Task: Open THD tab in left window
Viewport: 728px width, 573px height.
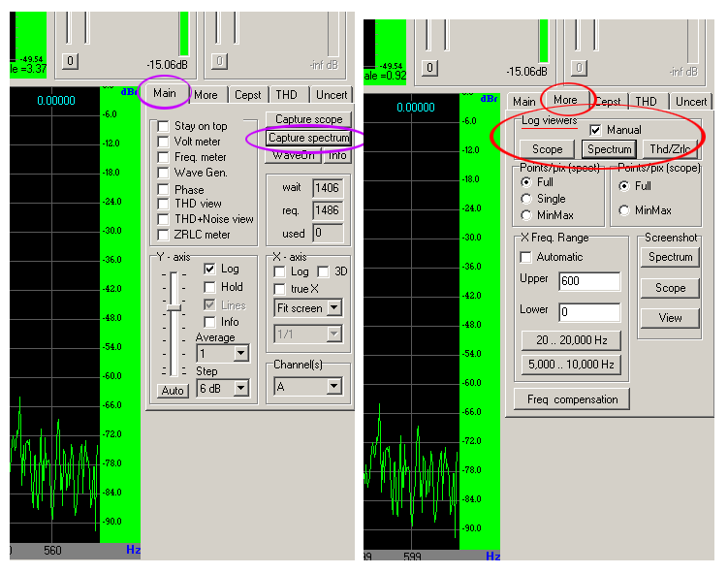Action: [287, 95]
